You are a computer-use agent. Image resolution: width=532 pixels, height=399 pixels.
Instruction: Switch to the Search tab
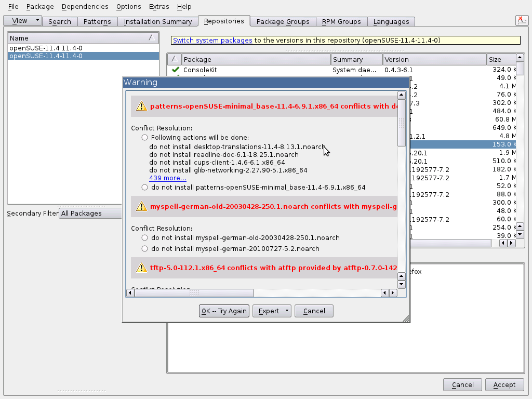[60, 21]
